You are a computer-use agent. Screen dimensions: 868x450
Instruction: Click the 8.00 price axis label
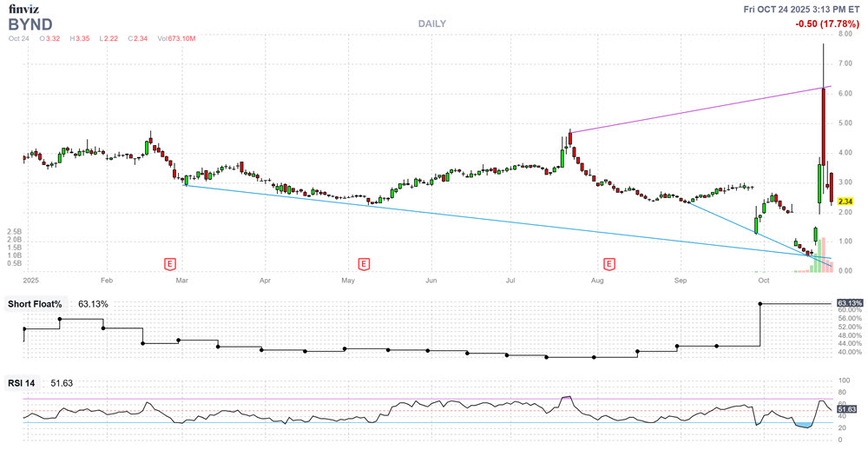[845, 34]
